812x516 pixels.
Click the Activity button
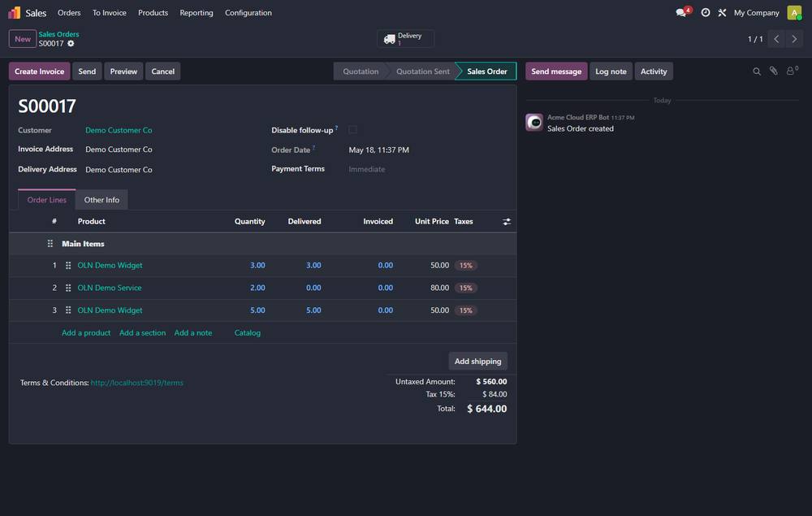click(x=654, y=72)
